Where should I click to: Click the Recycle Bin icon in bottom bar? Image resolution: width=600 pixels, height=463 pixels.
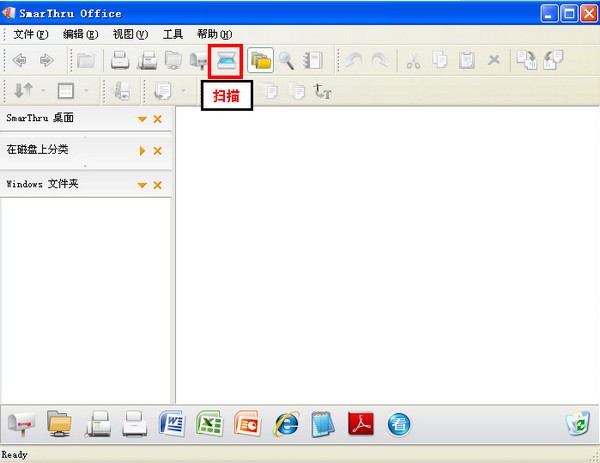[577, 423]
